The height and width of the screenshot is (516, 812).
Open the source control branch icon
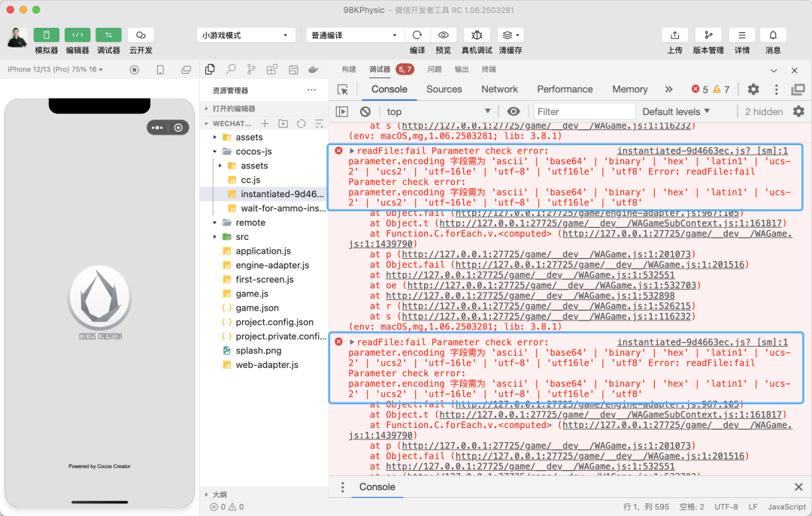click(251, 69)
